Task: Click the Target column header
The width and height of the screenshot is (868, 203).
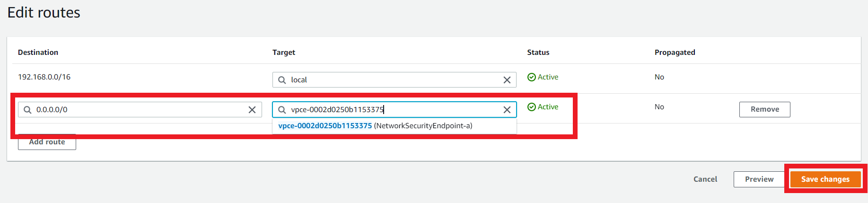Action: [x=284, y=53]
